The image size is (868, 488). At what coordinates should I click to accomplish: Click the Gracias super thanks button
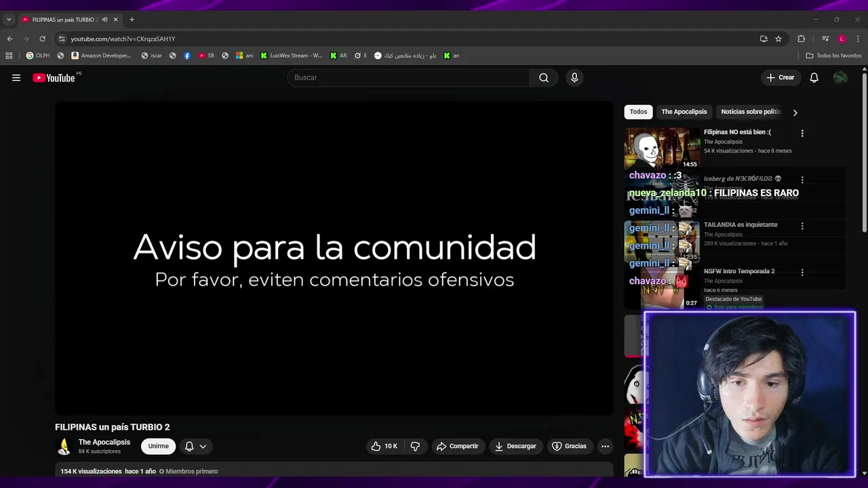[x=569, y=446]
